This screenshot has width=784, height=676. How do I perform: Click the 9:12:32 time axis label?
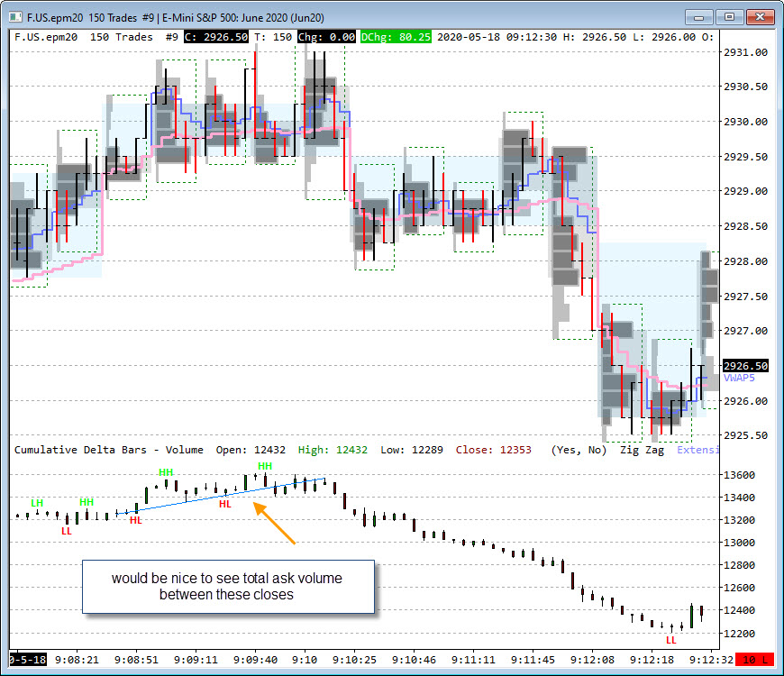click(x=711, y=660)
